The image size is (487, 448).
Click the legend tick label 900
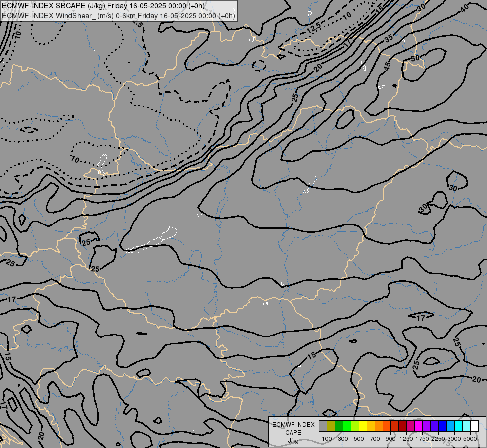390,439
